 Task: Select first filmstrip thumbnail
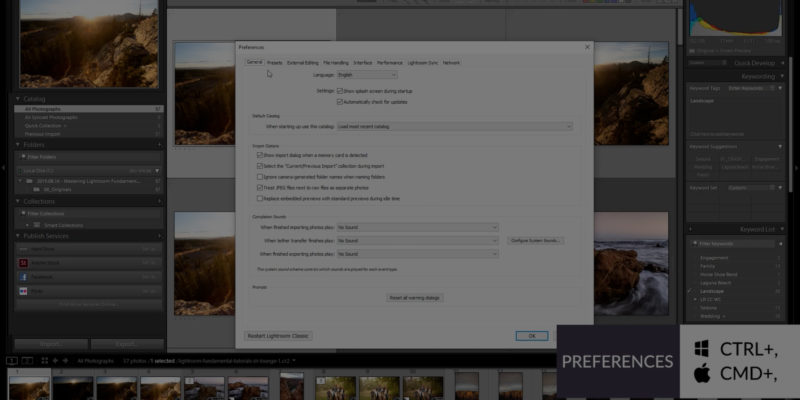pos(29,388)
